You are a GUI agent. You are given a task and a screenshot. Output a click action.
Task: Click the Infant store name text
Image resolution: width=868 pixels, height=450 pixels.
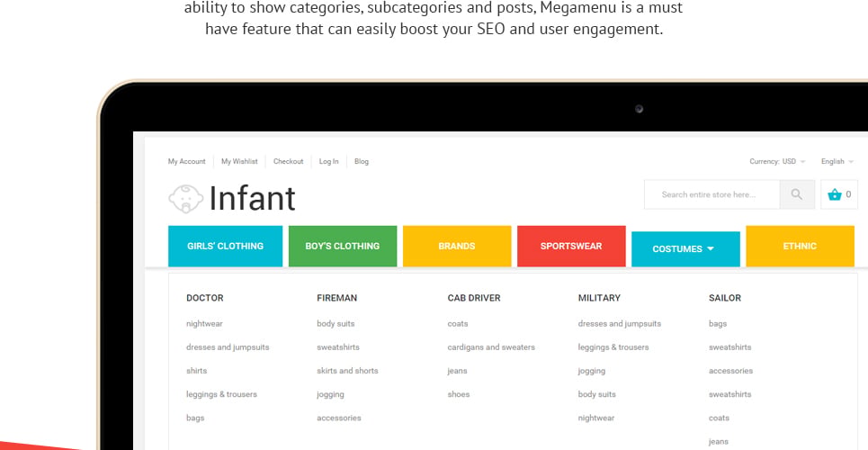(253, 198)
